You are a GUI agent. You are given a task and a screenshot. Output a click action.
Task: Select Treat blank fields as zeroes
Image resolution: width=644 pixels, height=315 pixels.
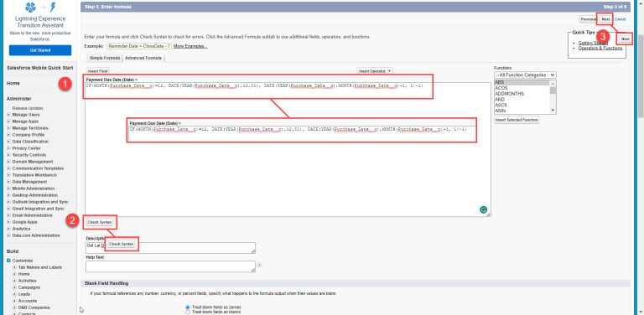tap(188, 307)
